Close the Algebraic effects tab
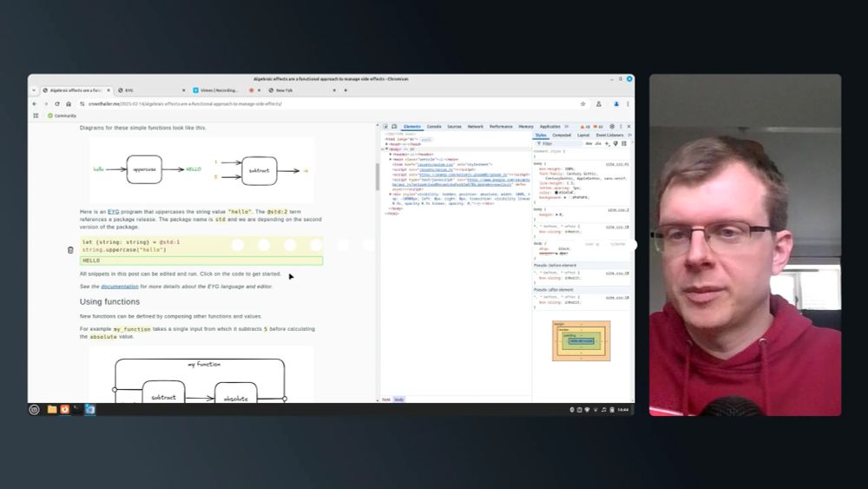 (x=108, y=90)
